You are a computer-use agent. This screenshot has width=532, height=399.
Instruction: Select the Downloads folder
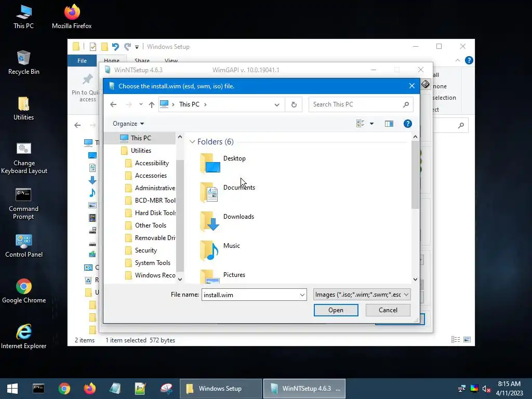pos(227,221)
